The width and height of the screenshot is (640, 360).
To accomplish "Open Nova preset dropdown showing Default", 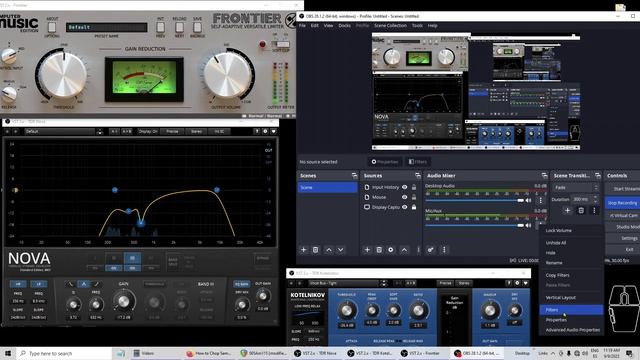I will pos(59,131).
